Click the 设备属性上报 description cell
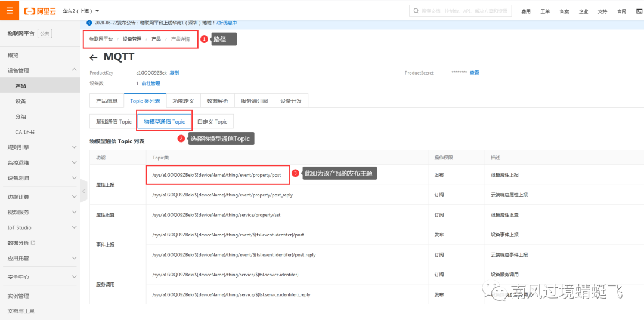644x320 pixels. [x=564, y=175]
